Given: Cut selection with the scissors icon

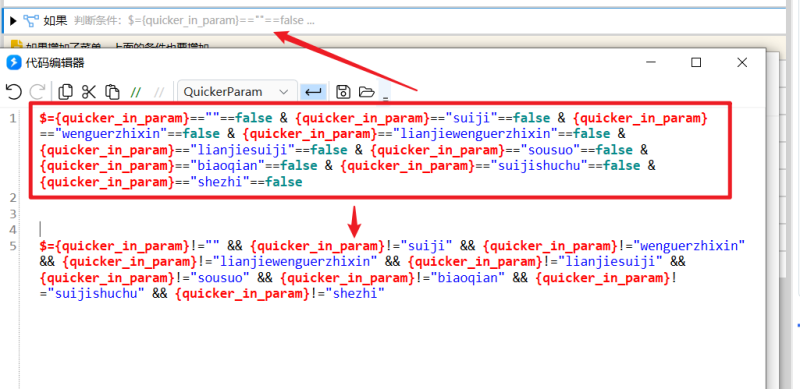Looking at the screenshot, I should (89, 92).
